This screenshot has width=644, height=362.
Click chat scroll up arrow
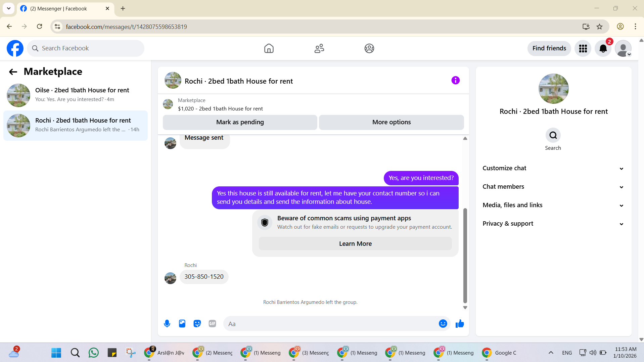(465, 138)
